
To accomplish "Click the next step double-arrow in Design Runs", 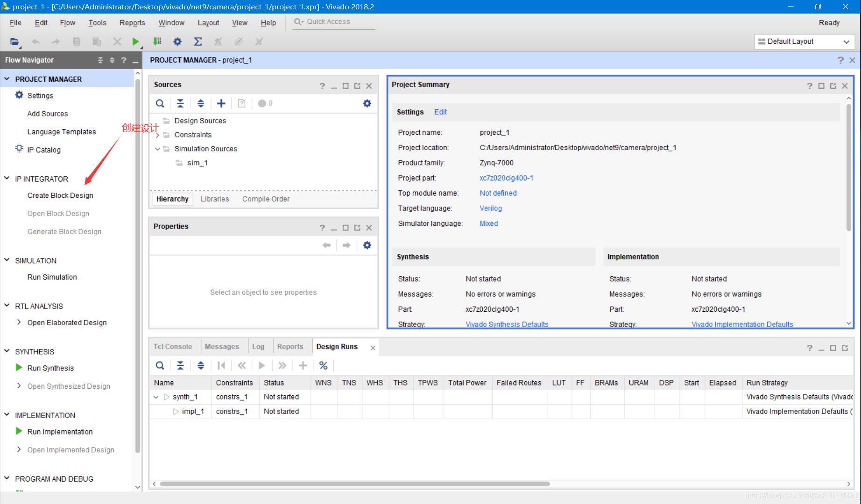I will pos(282,365).
